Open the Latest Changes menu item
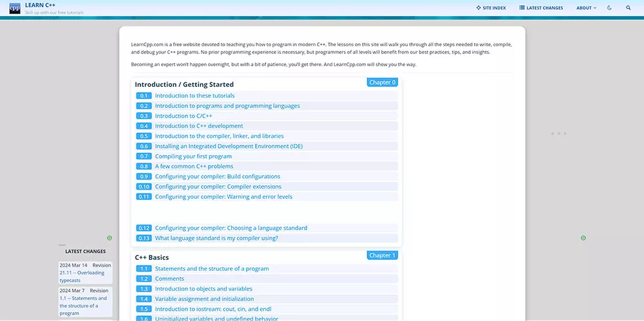644x321 pixels. point(542,8)
